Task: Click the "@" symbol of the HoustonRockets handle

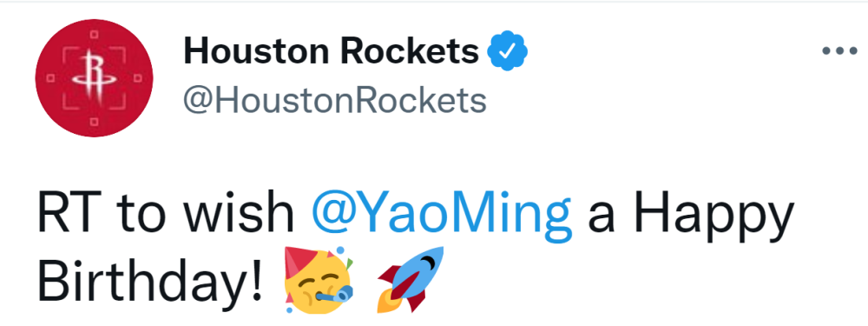Action: 200,102
